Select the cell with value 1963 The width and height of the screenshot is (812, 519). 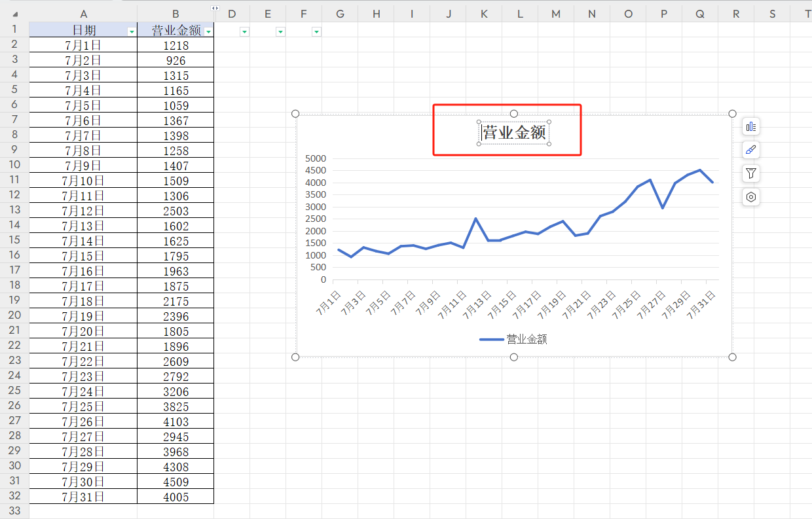[175, 270]
